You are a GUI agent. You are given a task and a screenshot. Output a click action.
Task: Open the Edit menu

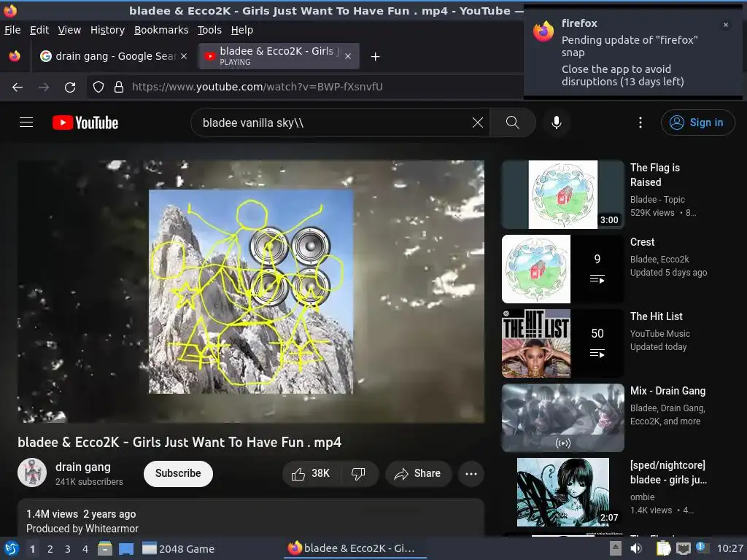pos(39,30)
